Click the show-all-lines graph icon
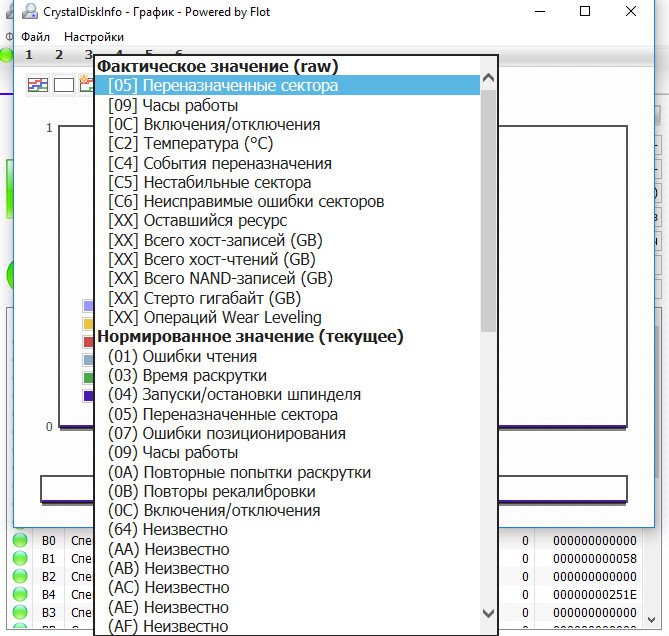This screenshot has width=669, height=636. pyautogui.click(x=38, y=85)
